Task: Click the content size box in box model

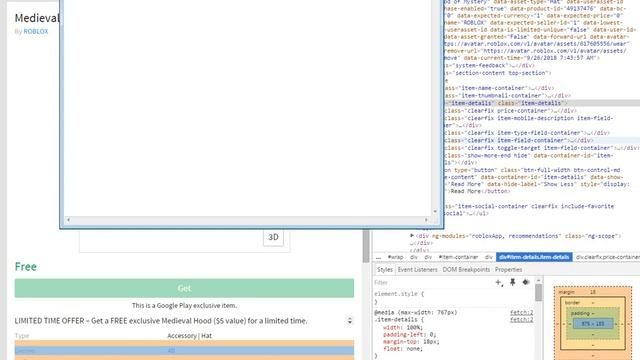Action: 593,324
